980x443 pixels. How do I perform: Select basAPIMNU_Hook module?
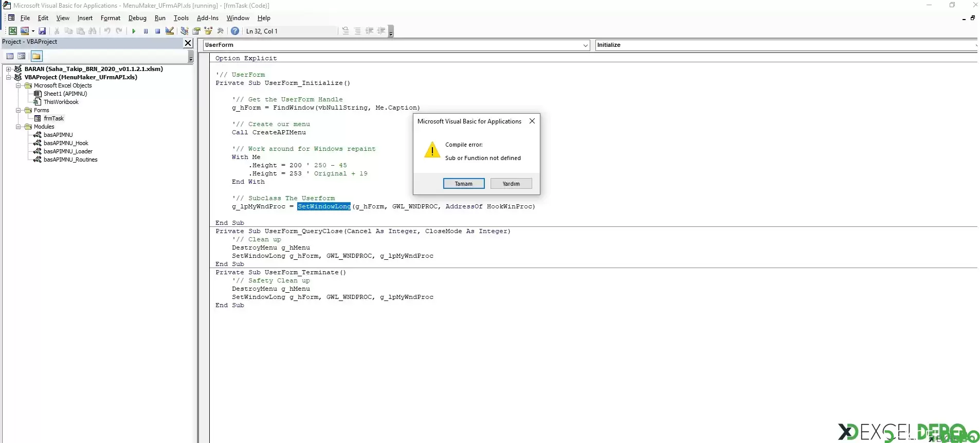click(66, 143)
